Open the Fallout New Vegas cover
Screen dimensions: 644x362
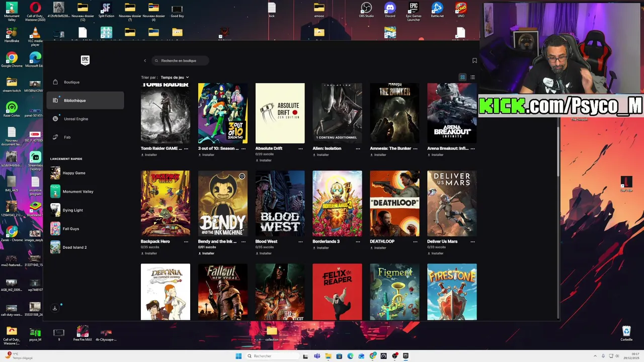click(x=223, y=292)
